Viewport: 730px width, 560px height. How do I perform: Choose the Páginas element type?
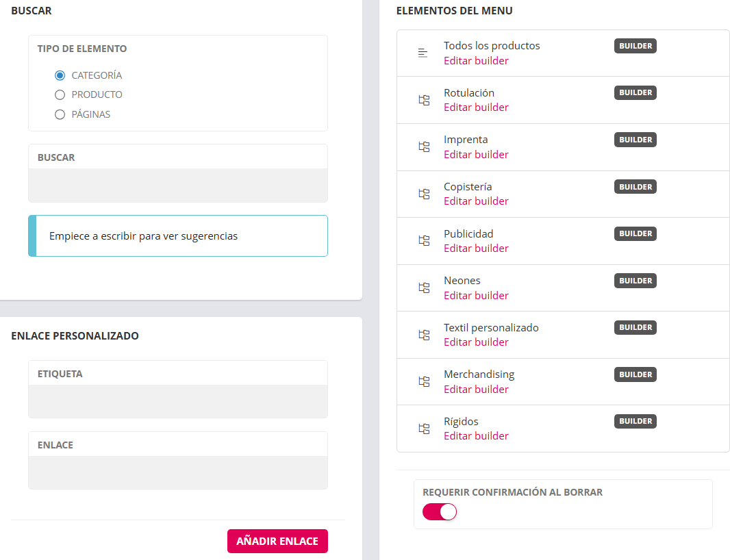tap(60, 114)
